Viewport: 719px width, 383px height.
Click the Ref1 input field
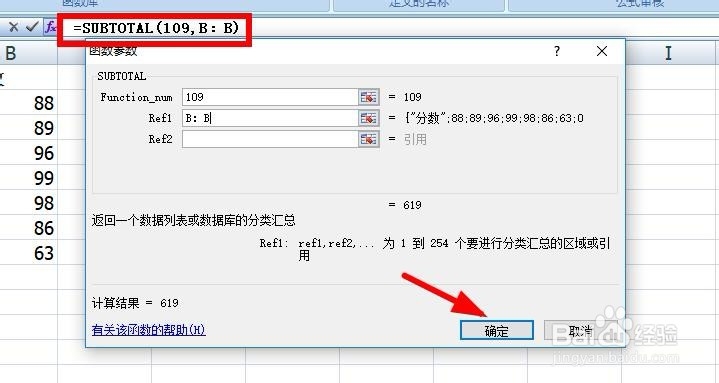270,118
